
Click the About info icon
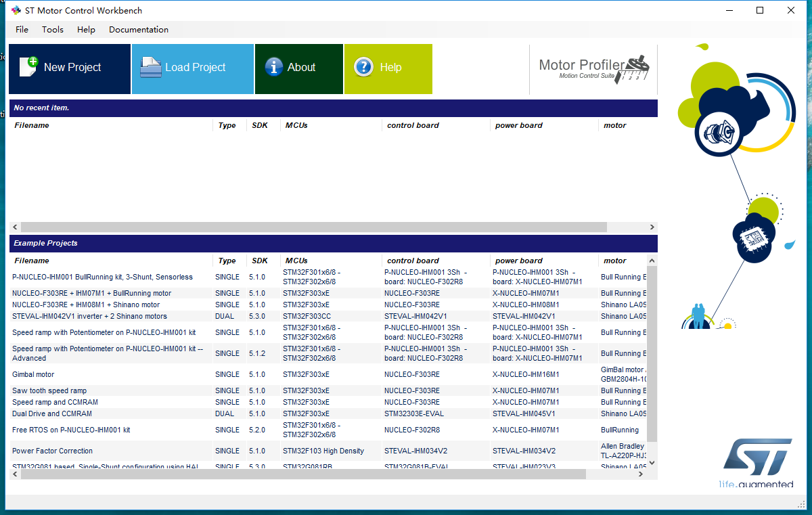click(x=274, y=67)
